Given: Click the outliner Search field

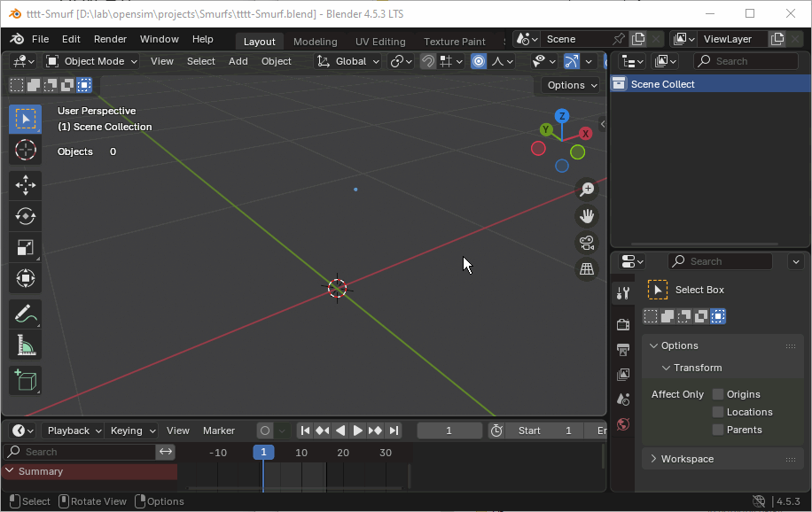Looking at the screenshot, I should tap(746, 62).
